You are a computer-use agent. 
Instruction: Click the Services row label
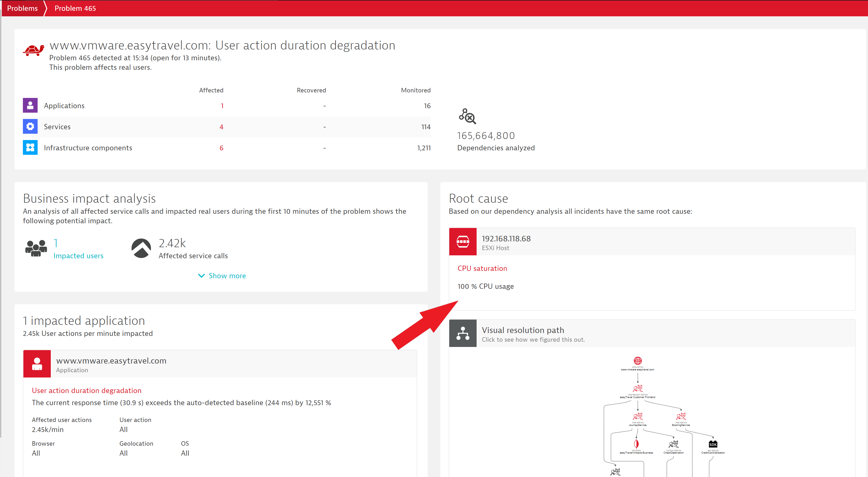point(57,127)
